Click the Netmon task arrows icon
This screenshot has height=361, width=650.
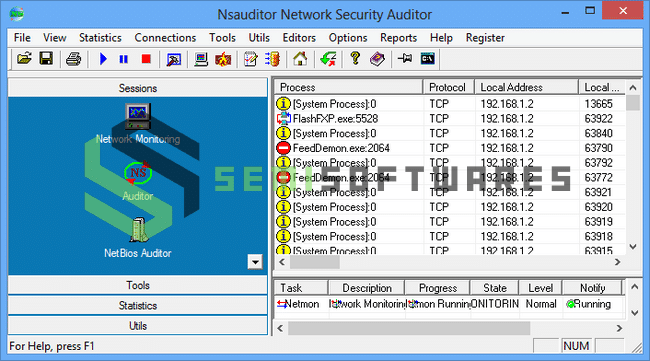point(282,304)
